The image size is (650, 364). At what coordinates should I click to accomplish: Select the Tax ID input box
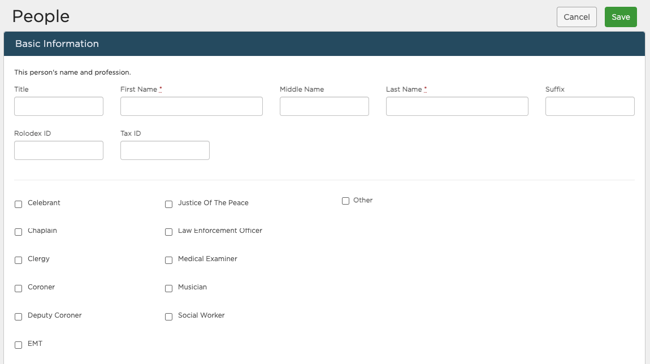(x=165, y=150)
